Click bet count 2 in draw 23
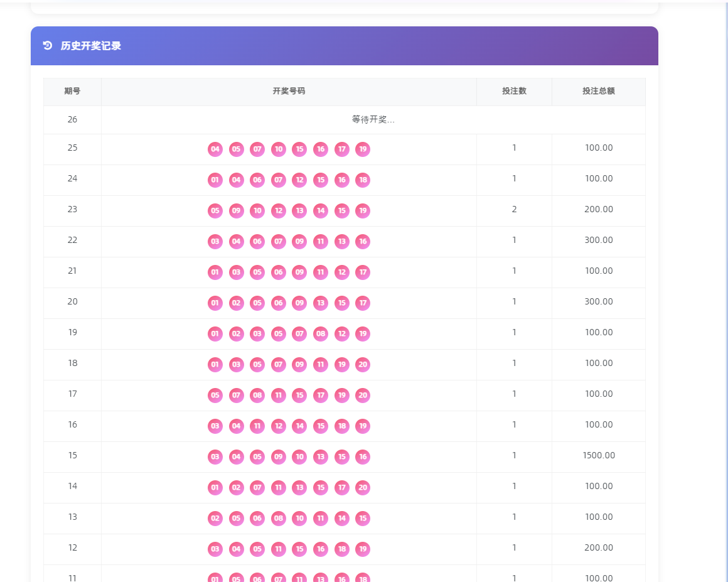This screenshot has width=728, height=582. pyautogui.click(x=514, y=209)
